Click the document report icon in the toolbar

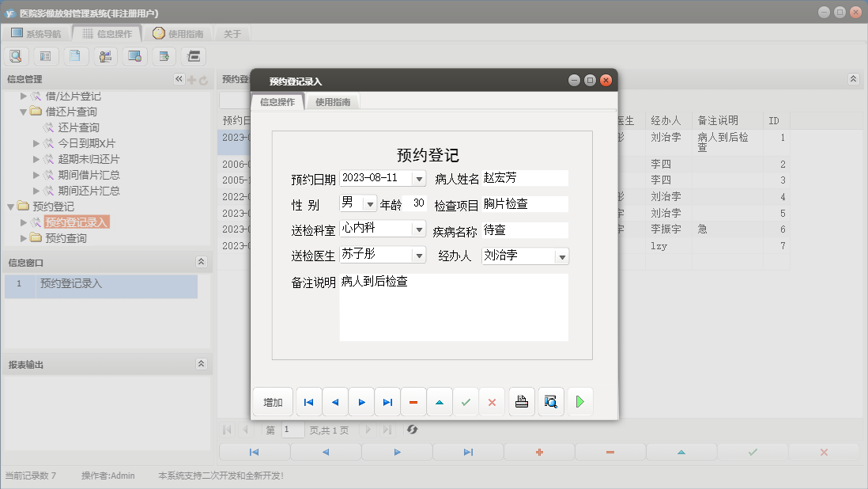pyautogui.click(x=75, y=56)
